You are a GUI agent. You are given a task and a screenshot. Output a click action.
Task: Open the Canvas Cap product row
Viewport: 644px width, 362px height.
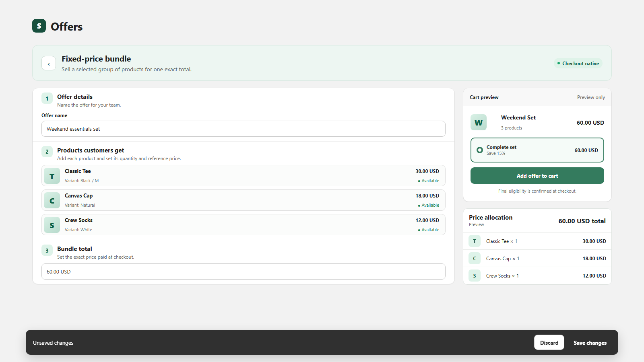244,200
